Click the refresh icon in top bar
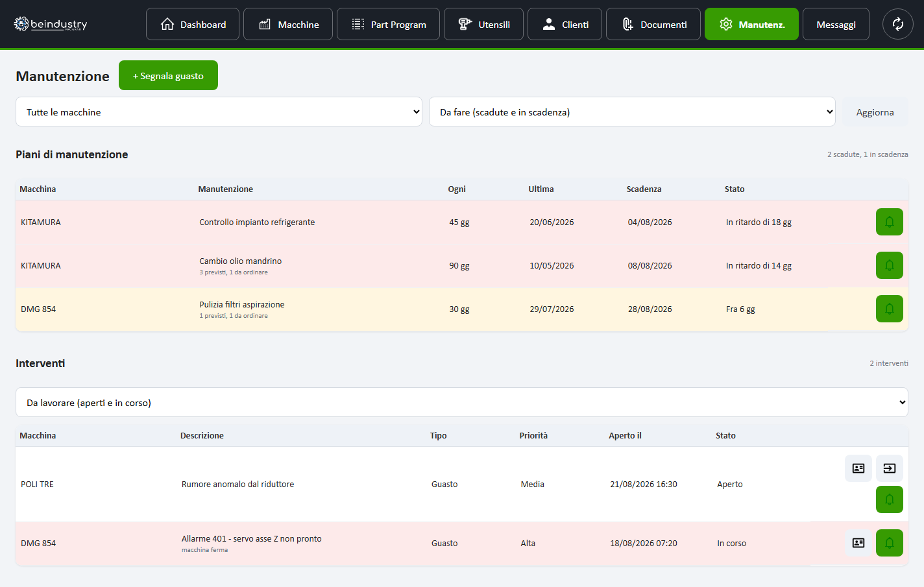 (x=898, y=24)
